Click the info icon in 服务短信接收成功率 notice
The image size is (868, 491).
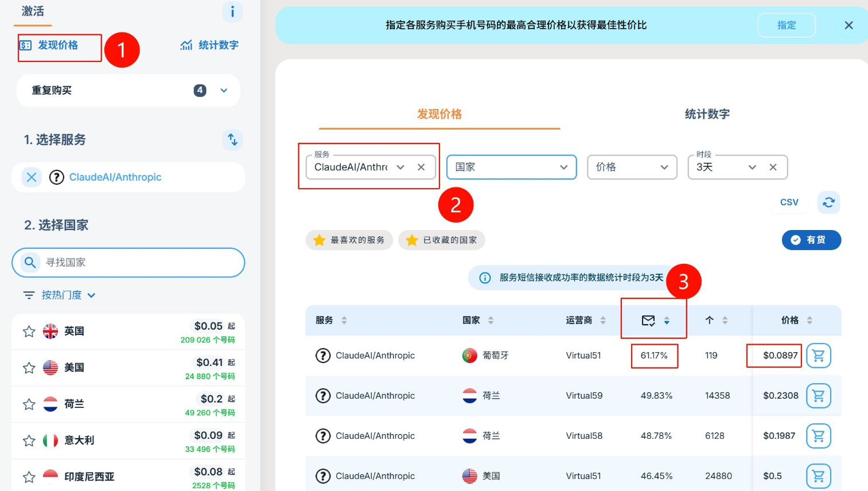click(x=485, y=278)
